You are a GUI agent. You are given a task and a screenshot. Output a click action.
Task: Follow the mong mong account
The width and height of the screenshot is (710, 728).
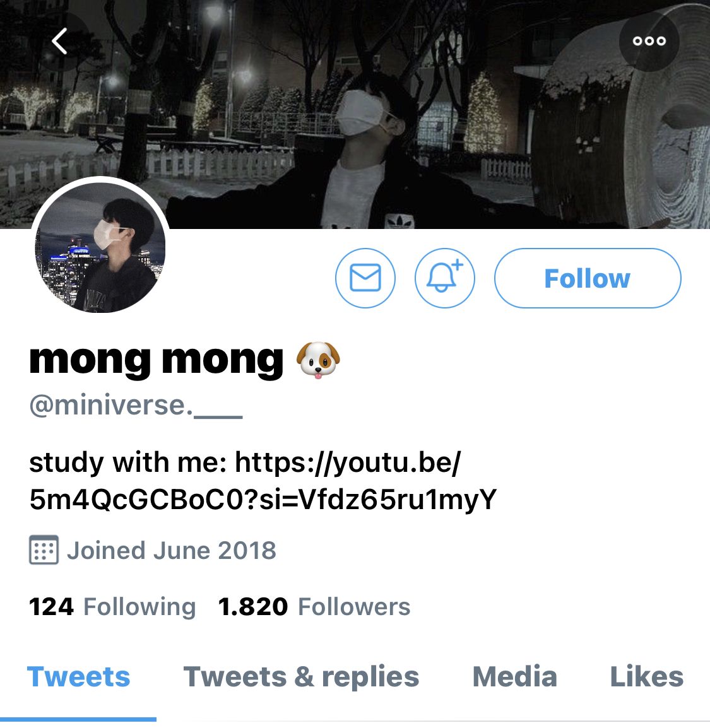click(588, 278)
